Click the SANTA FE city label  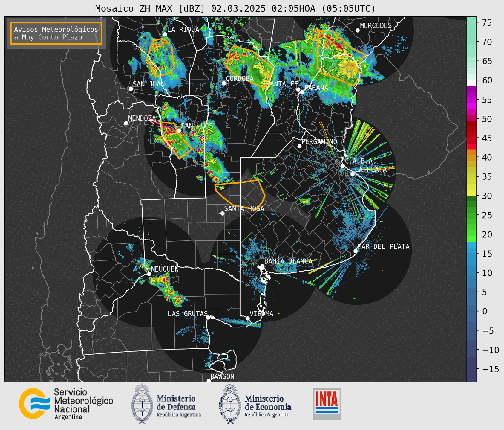coord(282,84)
